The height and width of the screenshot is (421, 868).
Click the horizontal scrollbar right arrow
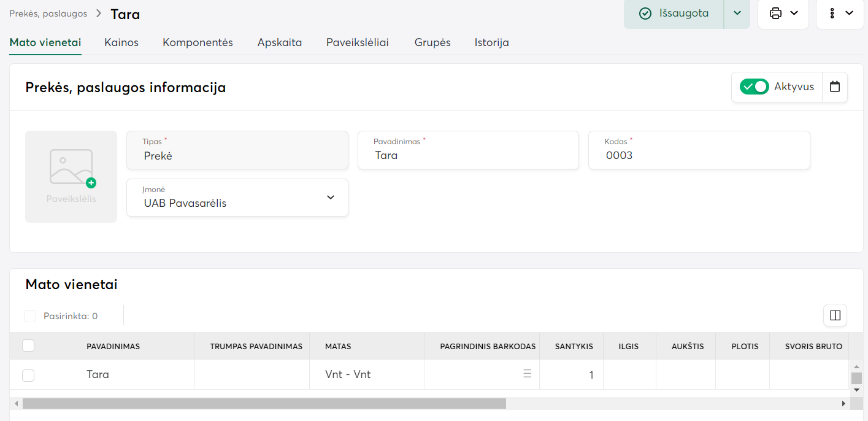coord(843,403)
